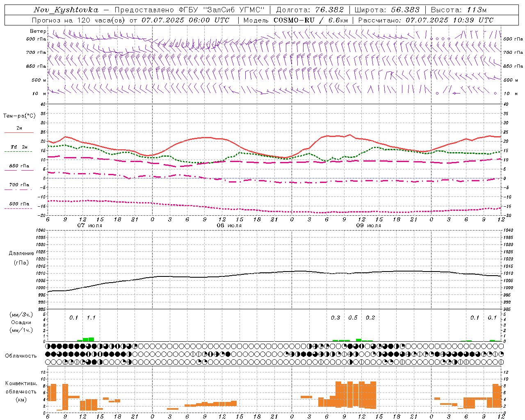This screenshot has width=525, height=420.
Task: Click 'Прогноз на 120 часа(ов)' forecast text
Action: [79, 20]
